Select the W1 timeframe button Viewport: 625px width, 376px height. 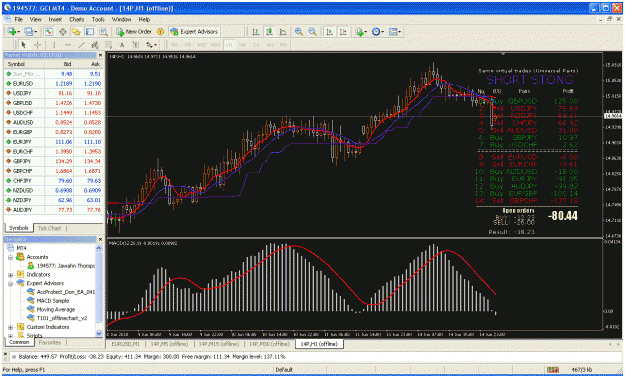(x=270, y=45)
